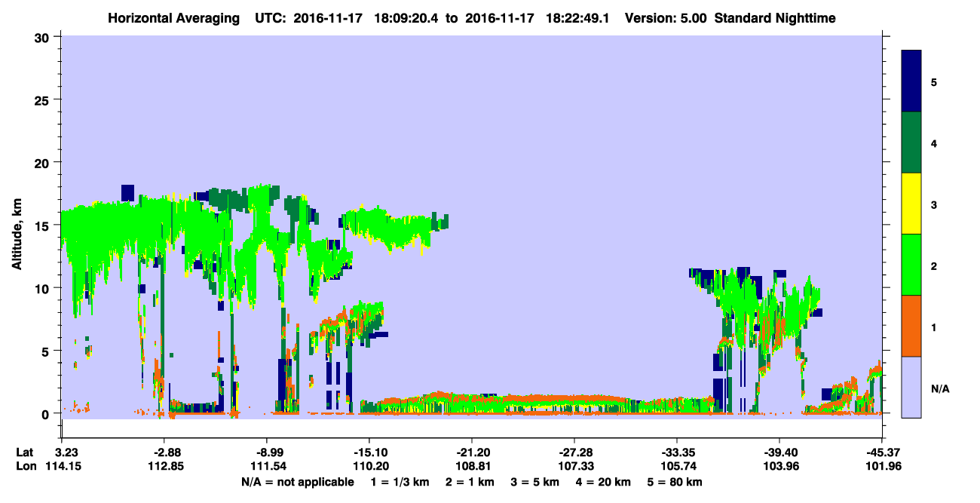Click the y-axis tick label 30
This screenshot has height=503, width=980.
[44, 37]
